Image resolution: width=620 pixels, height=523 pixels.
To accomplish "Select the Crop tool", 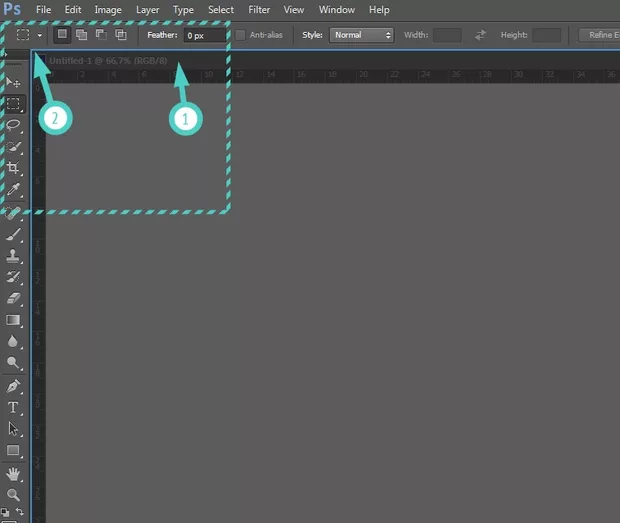I will [x=14, y=168].
